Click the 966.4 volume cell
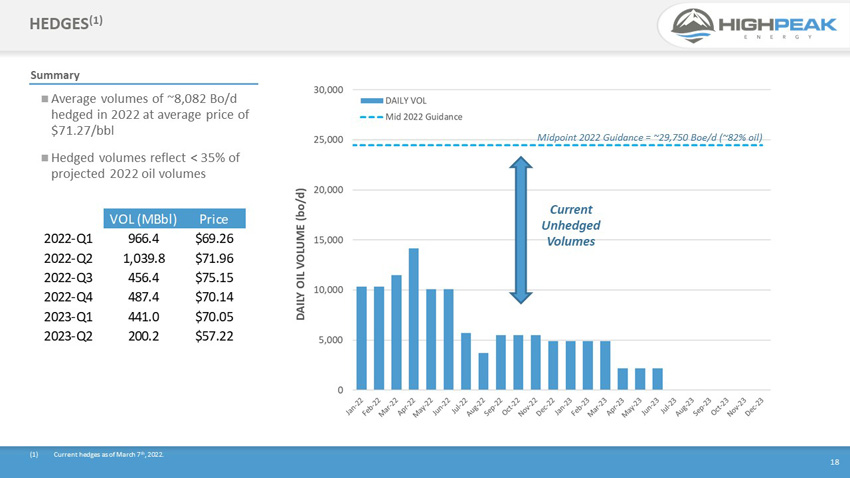The width and height of the screenshot is (850, 478). click(x=144, y=238)
